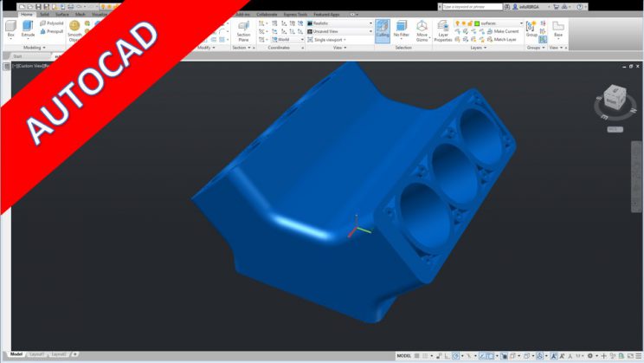This screenshot has height=363, width=644.
Task: Expand the Unsaved View dropdown
Action: click(342, 31)
